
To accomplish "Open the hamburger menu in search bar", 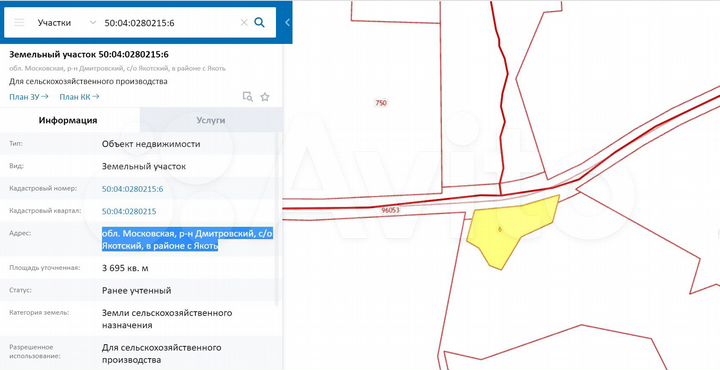I will tap(19, 22).
